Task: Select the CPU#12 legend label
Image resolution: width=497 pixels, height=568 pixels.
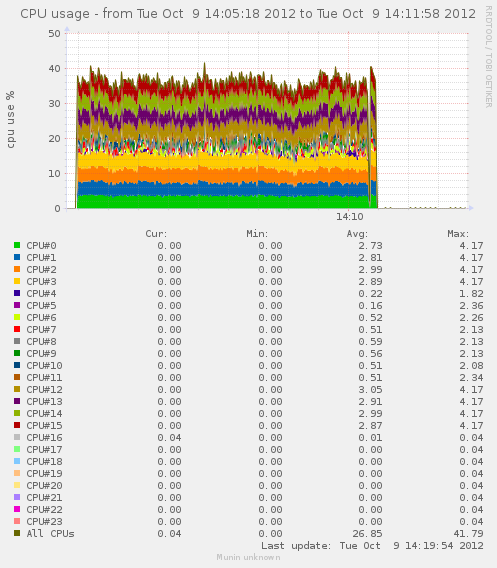Action: pos(44,389)
